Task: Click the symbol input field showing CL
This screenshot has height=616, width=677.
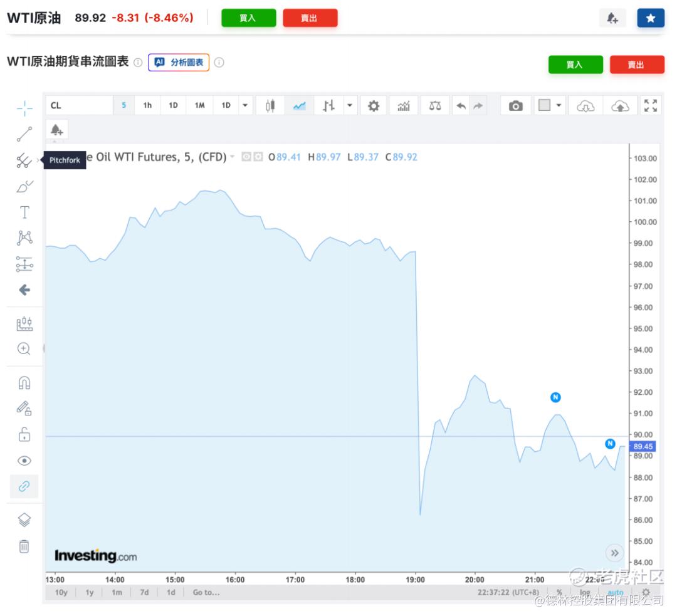Action: pos(79,105)
